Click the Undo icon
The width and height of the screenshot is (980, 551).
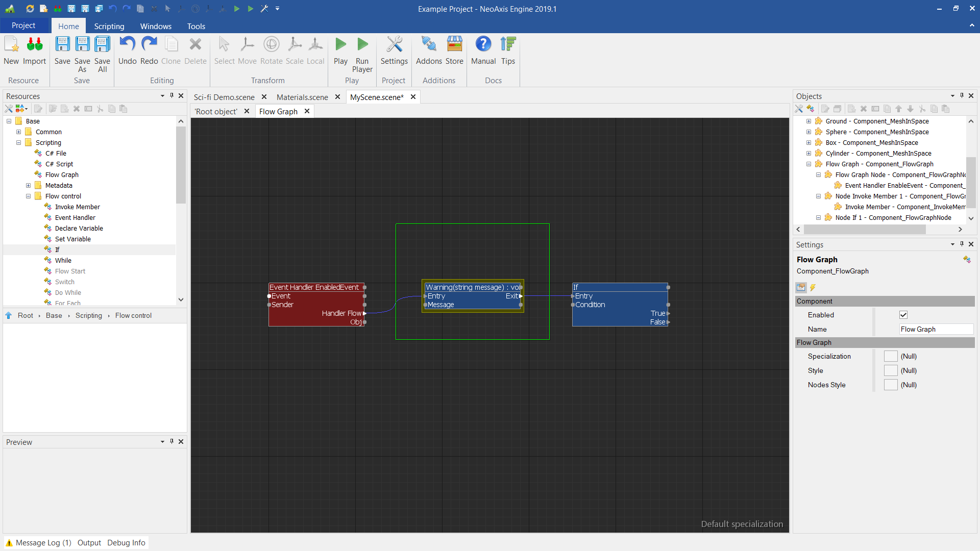tap(127, 50)
